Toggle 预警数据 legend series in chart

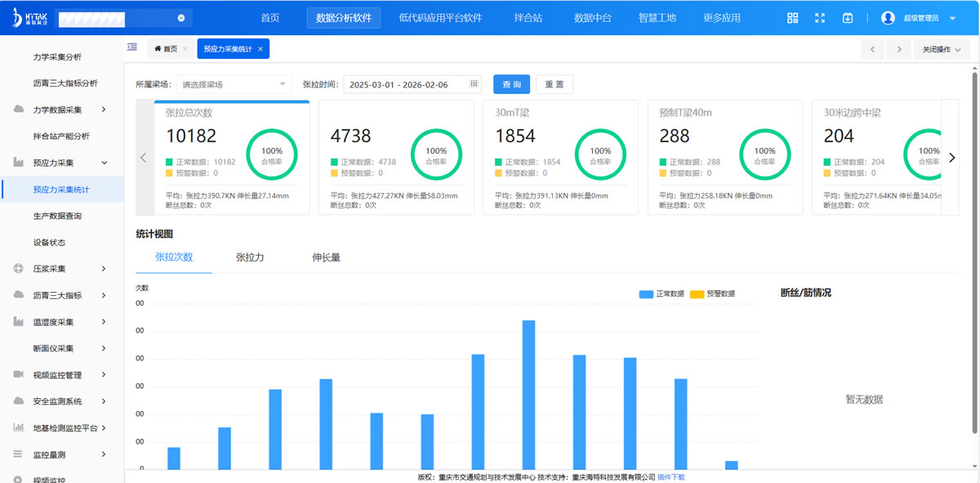click(712, 293)
